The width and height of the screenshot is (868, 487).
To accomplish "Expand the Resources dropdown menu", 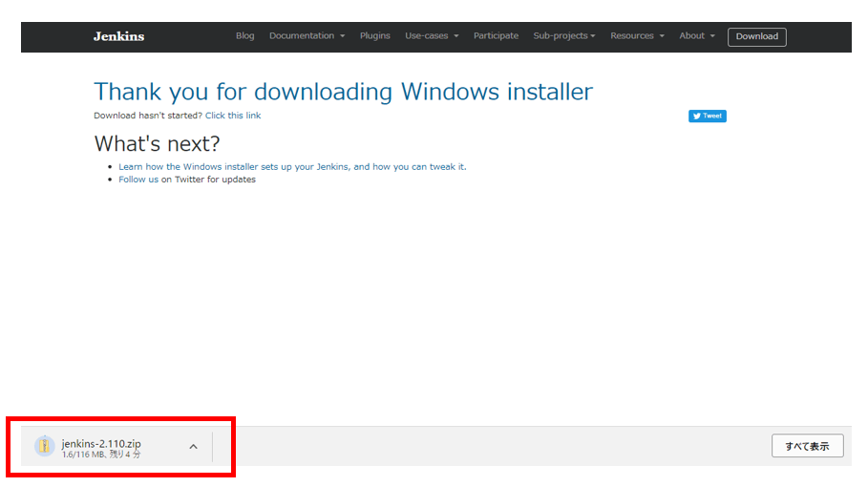I will coord(637,36).
